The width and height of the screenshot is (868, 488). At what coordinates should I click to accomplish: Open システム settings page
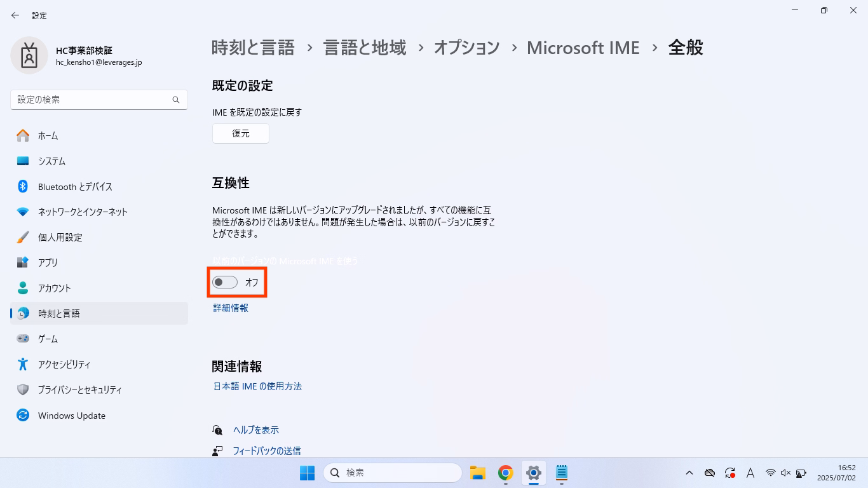click(99, 161)
